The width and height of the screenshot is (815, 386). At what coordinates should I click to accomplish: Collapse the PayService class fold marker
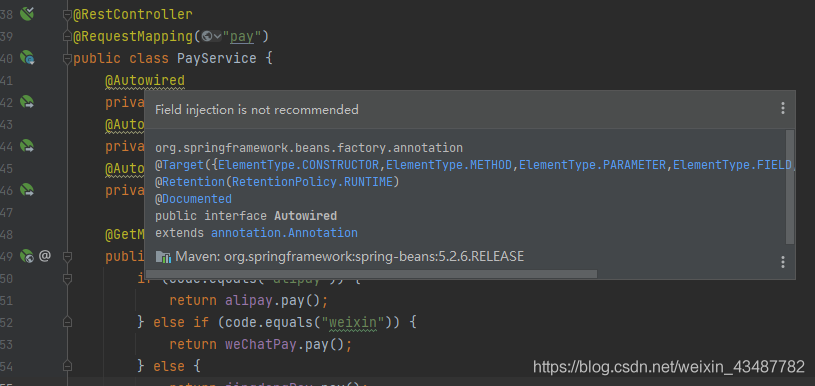pyautogui.click(x=67, y=59)
